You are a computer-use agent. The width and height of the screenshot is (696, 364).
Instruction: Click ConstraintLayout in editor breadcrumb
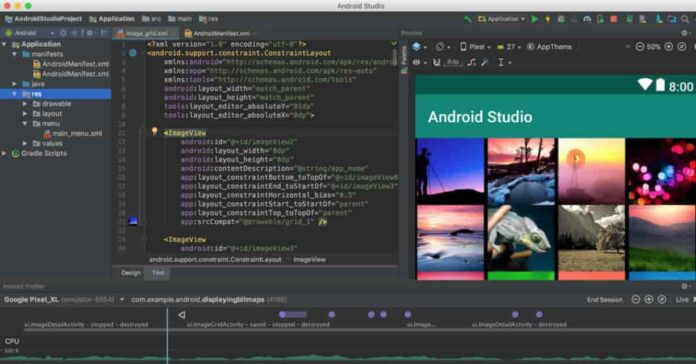[x=215, y=260]
